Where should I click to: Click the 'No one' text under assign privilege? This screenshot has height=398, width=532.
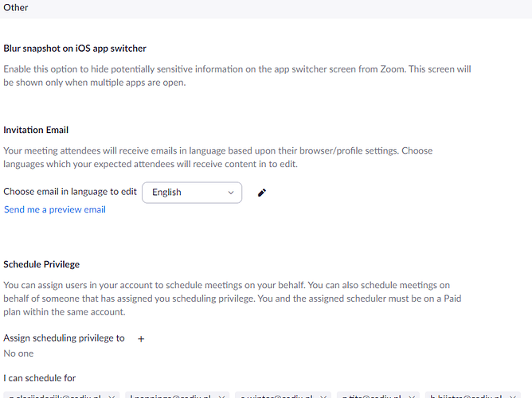point(18,353)
